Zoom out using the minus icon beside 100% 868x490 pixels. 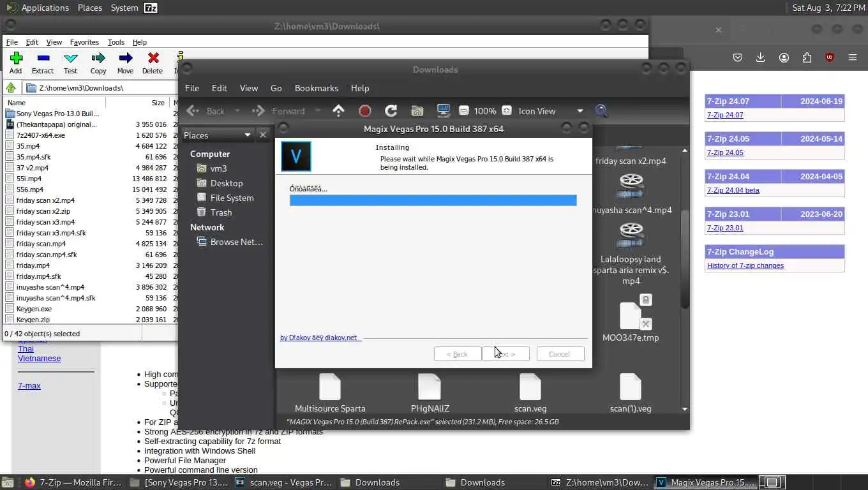click(464, 111)
